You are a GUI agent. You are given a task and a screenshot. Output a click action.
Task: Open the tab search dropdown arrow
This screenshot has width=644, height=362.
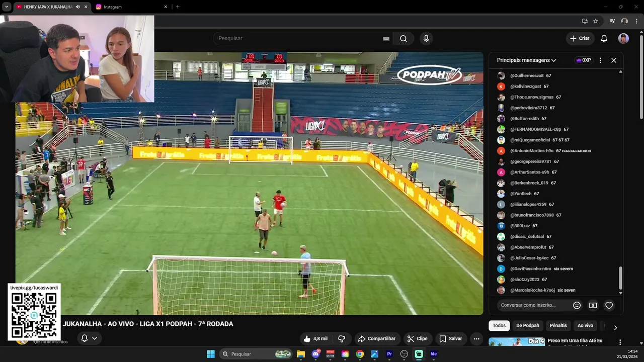(7, 7)
